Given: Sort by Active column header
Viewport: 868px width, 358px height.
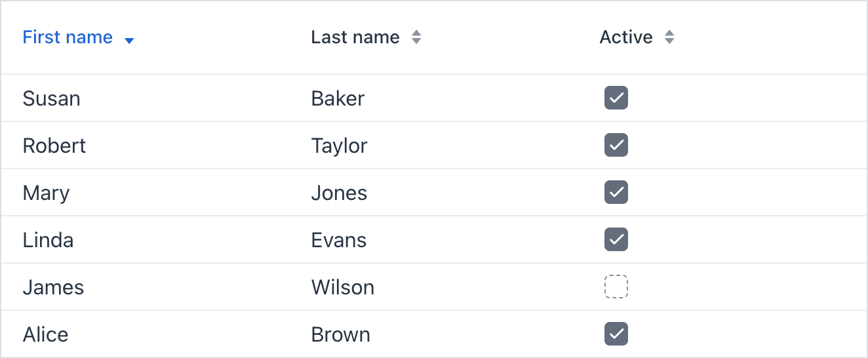Looking at the screenshot, I should point(626,37).
